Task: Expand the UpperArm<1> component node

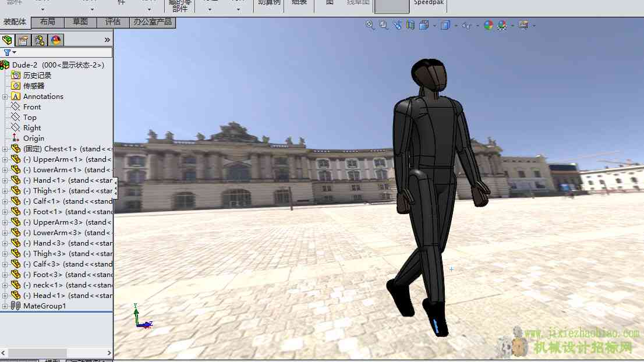Action: click(5, 159)
